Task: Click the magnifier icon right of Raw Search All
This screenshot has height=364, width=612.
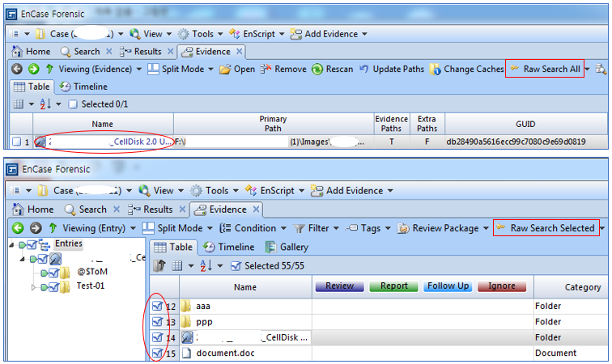Action: (x=601, y=70)
